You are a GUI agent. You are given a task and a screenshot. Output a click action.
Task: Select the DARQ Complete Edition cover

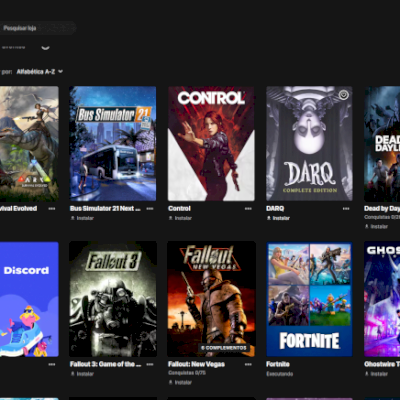pos(309,144)
